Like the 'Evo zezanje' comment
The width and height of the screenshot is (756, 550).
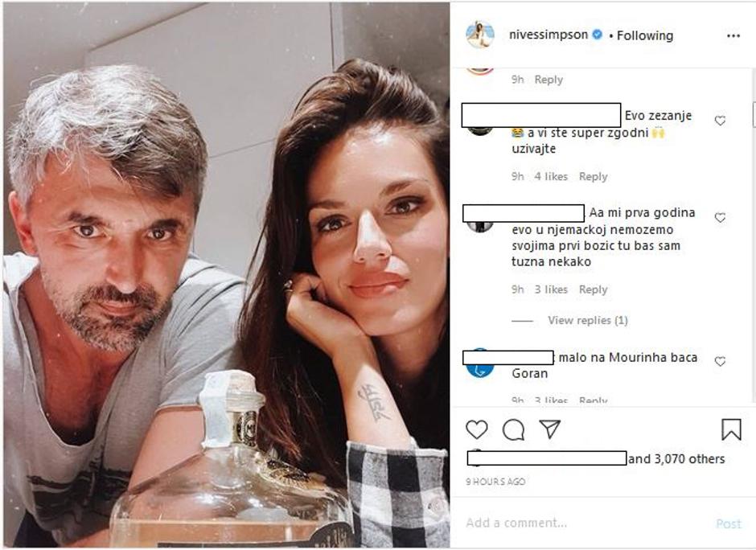pos(720,121)
